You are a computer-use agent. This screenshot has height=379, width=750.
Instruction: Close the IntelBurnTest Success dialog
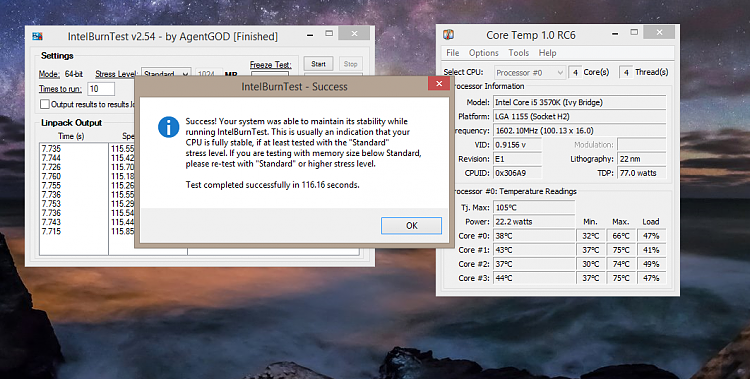[x=439, y=84]
